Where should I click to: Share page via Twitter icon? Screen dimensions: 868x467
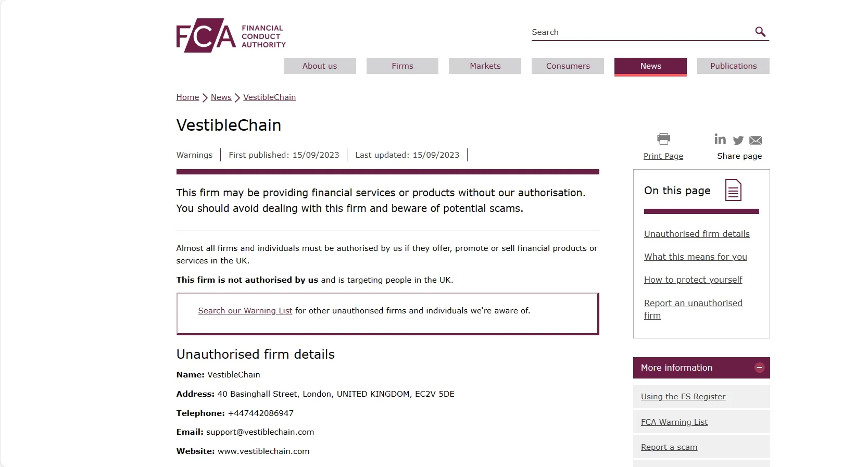(x=738, y=140)
